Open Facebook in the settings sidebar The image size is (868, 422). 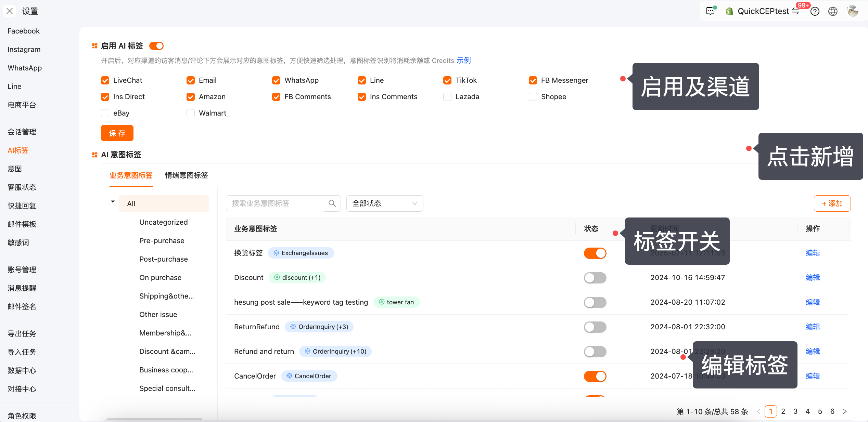(x=24, y=31)
